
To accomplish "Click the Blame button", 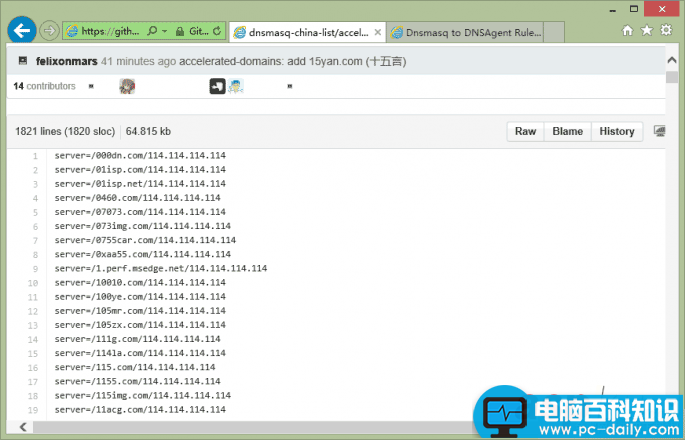I will click(568, 131).
